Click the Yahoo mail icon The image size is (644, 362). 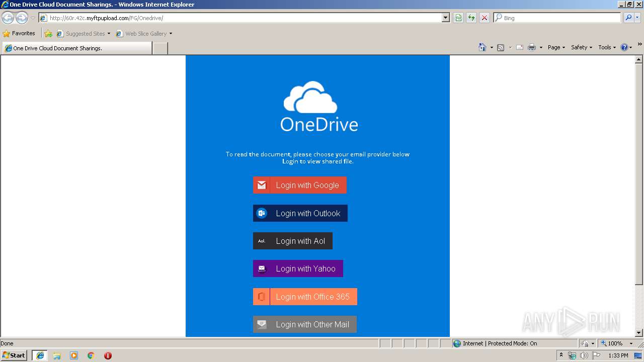tap(262, 268)
